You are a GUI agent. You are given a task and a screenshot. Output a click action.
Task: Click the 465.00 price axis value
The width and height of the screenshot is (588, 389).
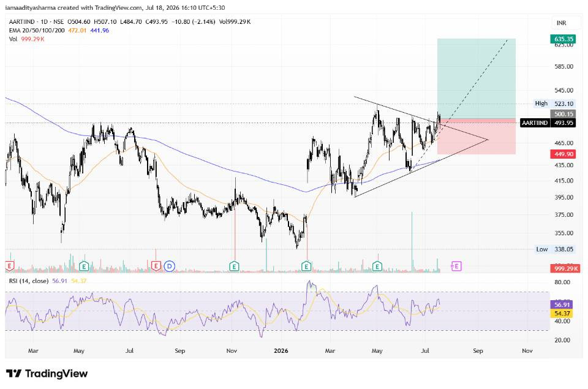point(563,143)
